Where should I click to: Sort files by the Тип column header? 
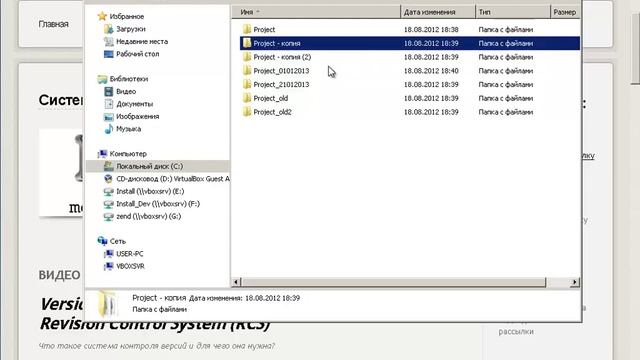(x=513, y=12)
